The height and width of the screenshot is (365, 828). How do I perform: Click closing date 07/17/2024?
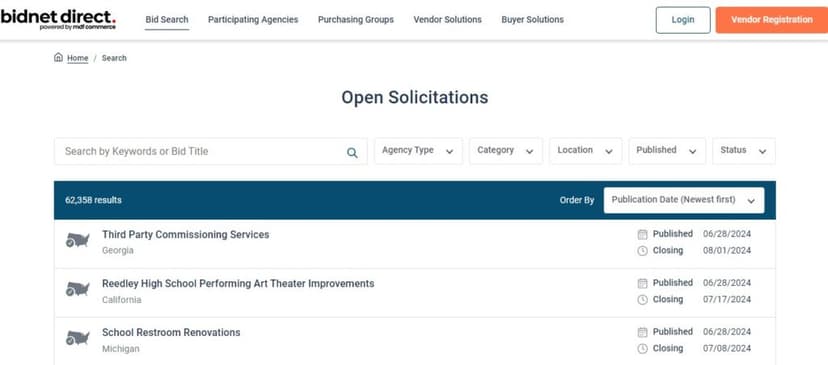point(727,300)
